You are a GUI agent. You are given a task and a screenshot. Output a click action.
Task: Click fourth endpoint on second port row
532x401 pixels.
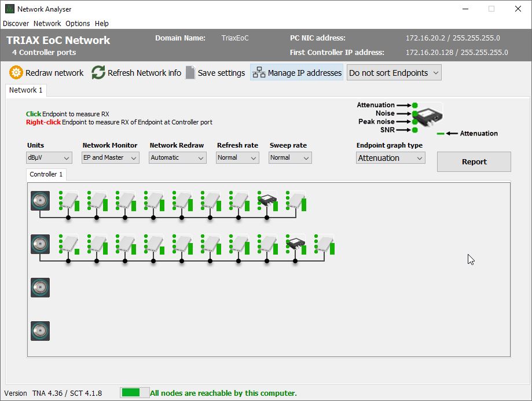(155, 244)
